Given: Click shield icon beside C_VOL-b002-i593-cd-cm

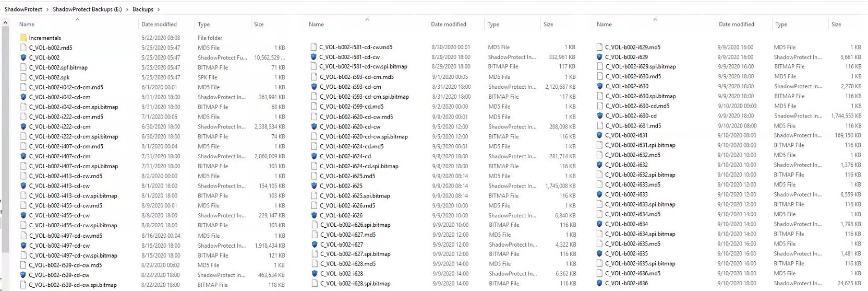Looking at the screenshot, I should tap(314, 87).
